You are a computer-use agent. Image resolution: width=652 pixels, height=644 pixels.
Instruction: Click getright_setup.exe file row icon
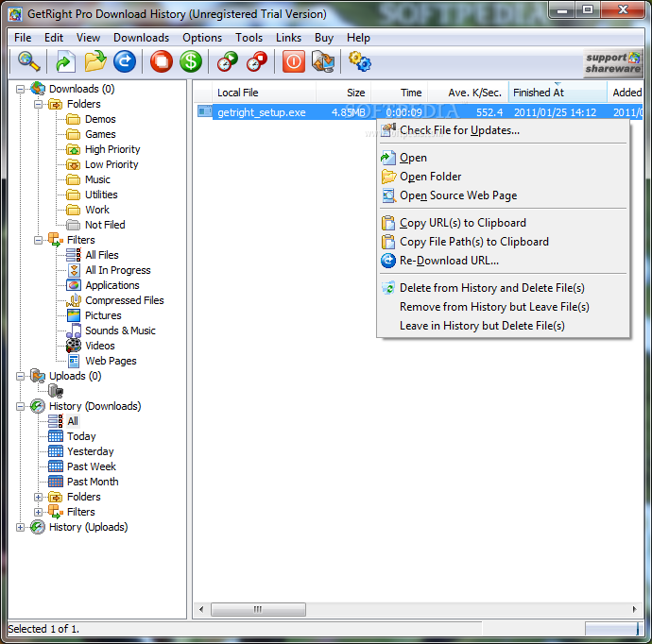(205, 111)
